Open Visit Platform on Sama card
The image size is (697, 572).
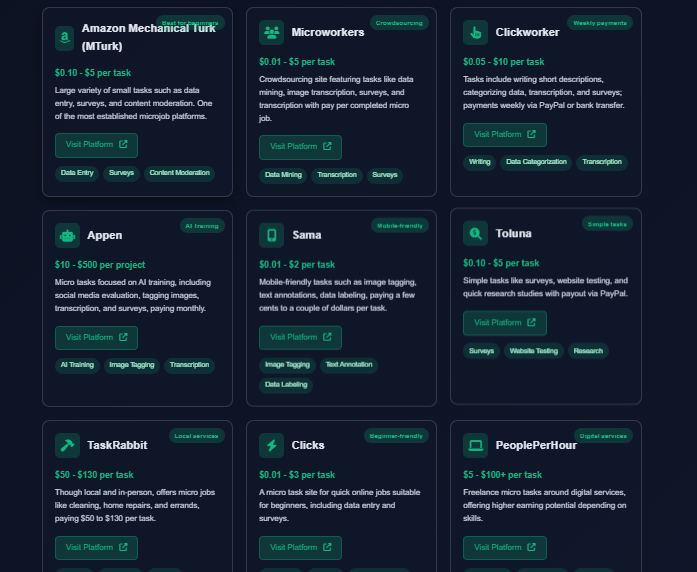pyautogui.click(x=300, y=337)
